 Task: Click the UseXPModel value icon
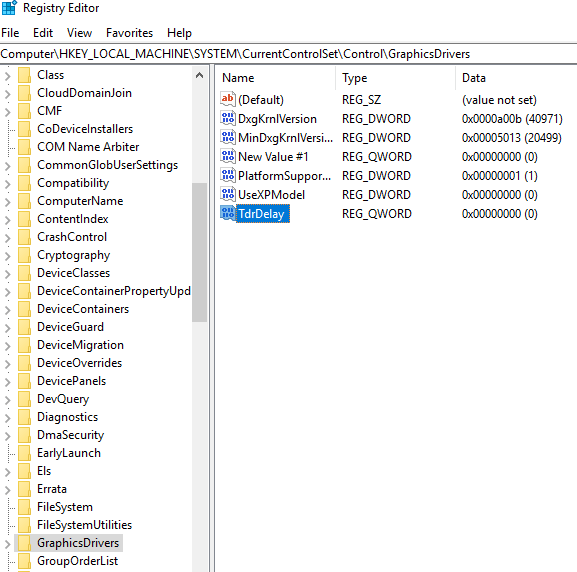[228, 194]
